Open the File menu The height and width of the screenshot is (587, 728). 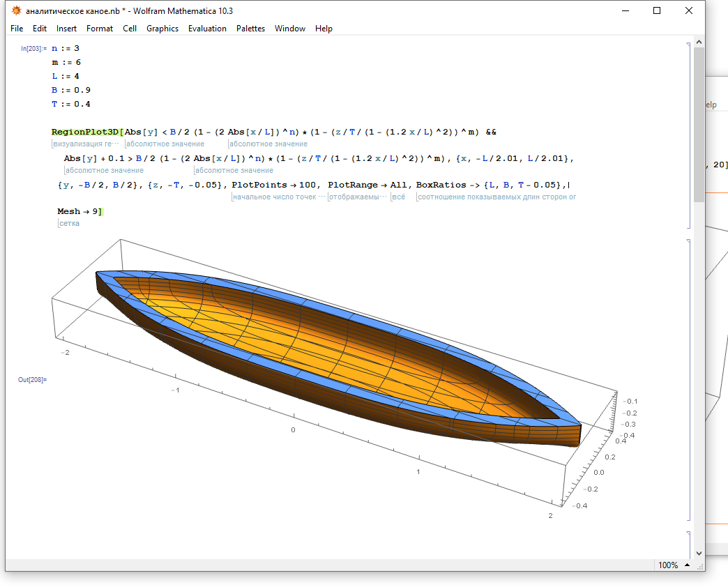[17, 29]
